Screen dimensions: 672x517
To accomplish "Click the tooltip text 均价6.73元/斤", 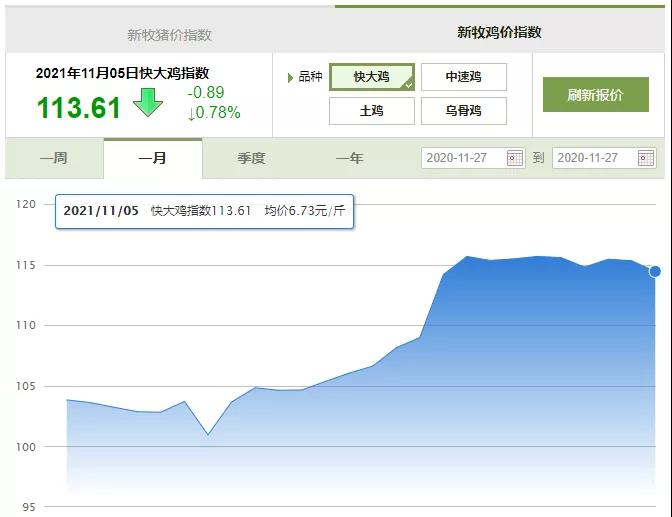I will coord(305,211).
